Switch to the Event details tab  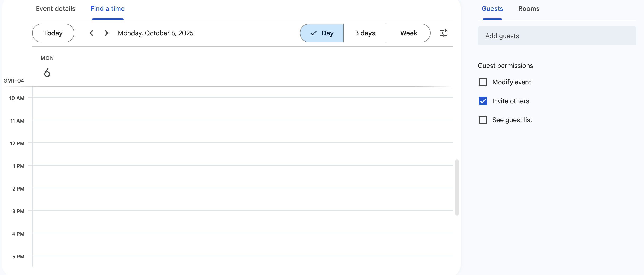click(55, 9)
